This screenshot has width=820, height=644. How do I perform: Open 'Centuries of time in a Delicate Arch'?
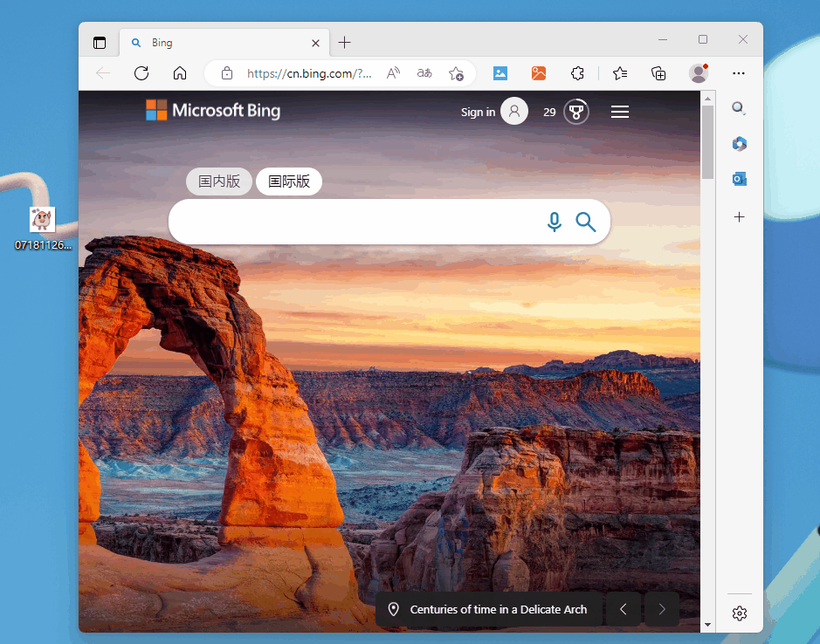[498, 609]
